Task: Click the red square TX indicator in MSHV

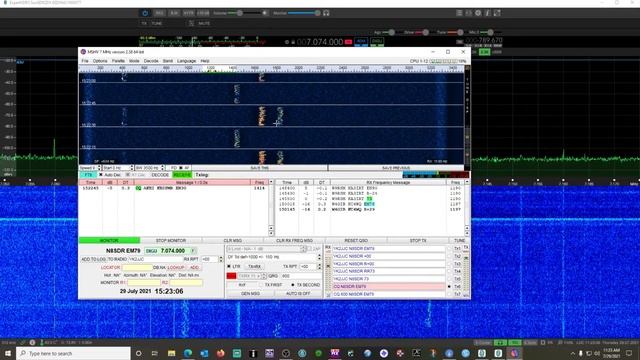Action: [x=231, y=276]
